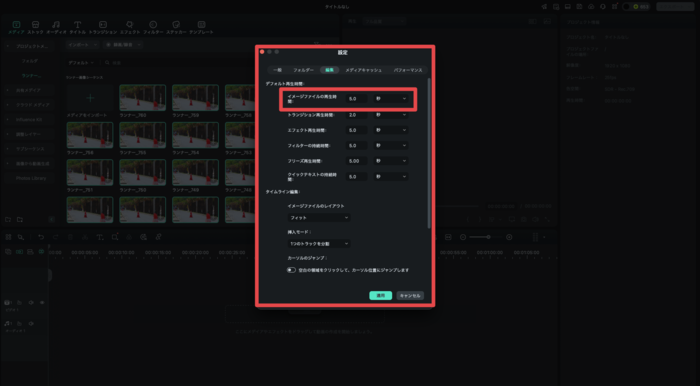Open the テンプレート tab
The image size is (700, 386).
point(201,28)
